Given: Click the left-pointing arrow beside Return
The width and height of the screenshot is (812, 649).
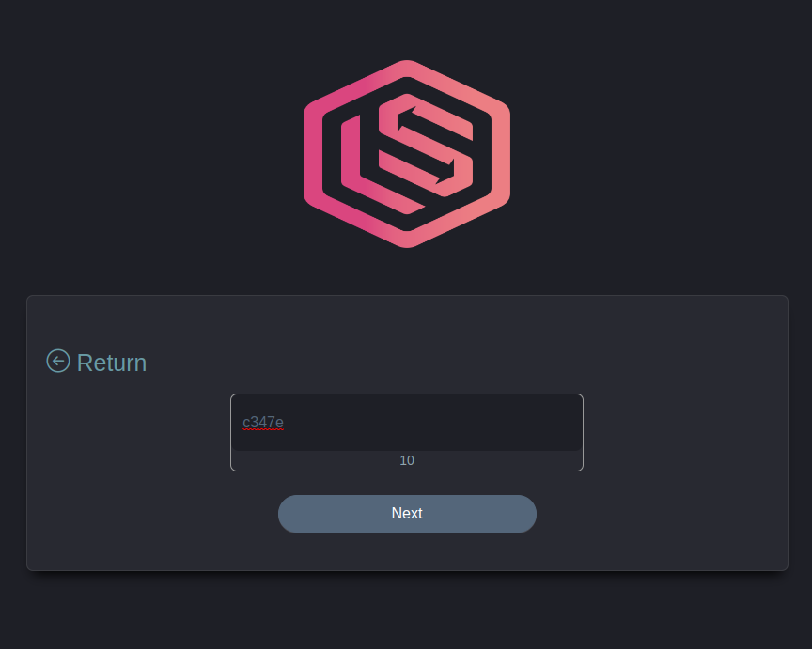Looking at the screenshot, I should 58,361.
